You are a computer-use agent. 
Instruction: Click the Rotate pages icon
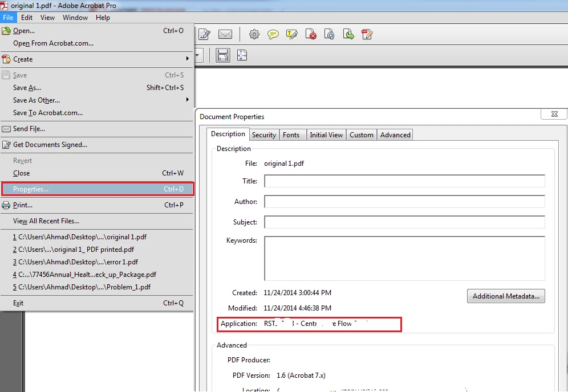point(329,34)
